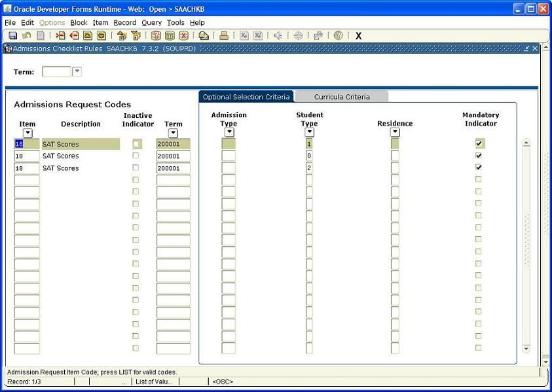Viewport: 552px width, 392px height.
Task: Open View/Send Message toolbar icon
Action: coord(204,35)
